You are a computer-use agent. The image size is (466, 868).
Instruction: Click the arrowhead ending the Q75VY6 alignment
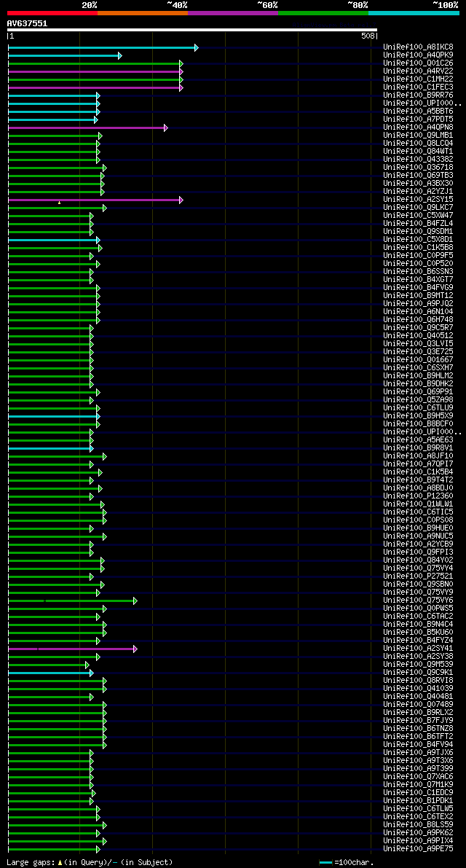[135, 601]
